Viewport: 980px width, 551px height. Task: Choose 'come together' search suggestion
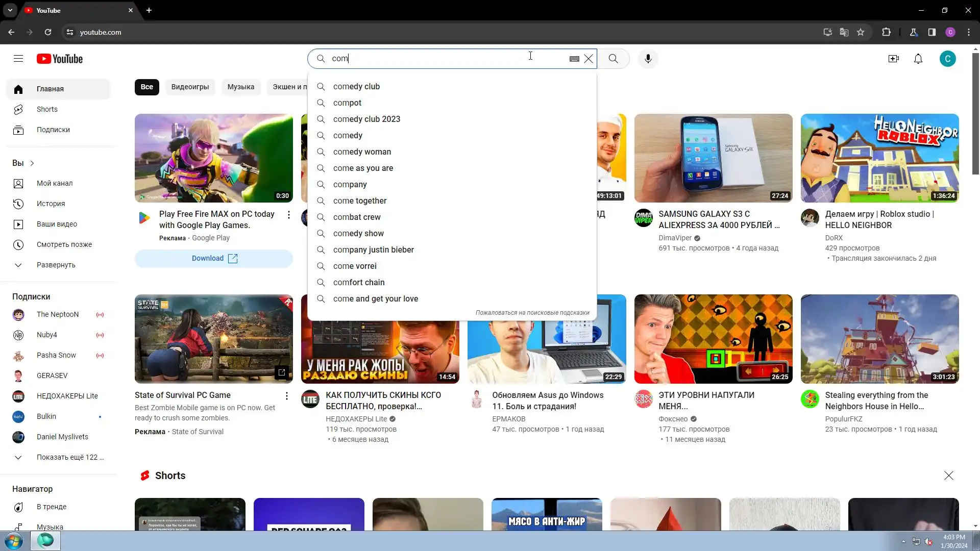pyautogui.click(x=359, y=201)
